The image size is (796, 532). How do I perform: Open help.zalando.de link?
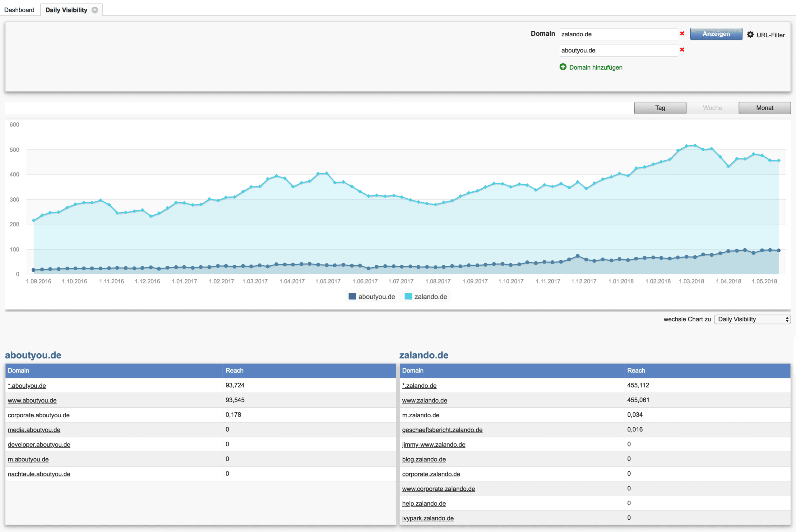[424, 503]
